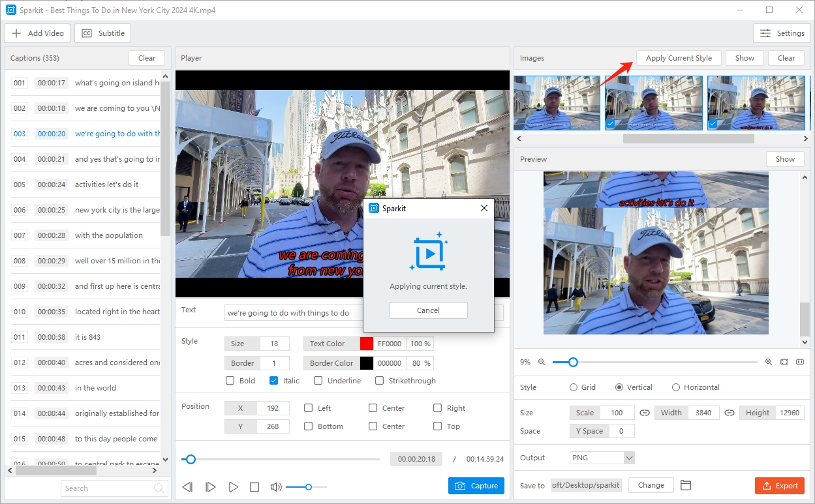Open Settings from the top bar
This screenshot has height=504, width=815.
[x=782, y=33]
